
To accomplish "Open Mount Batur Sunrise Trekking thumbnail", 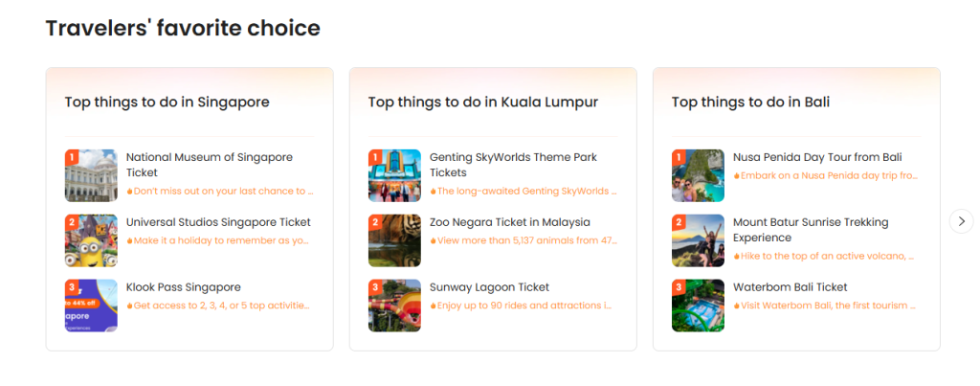I will coord(698,240).
